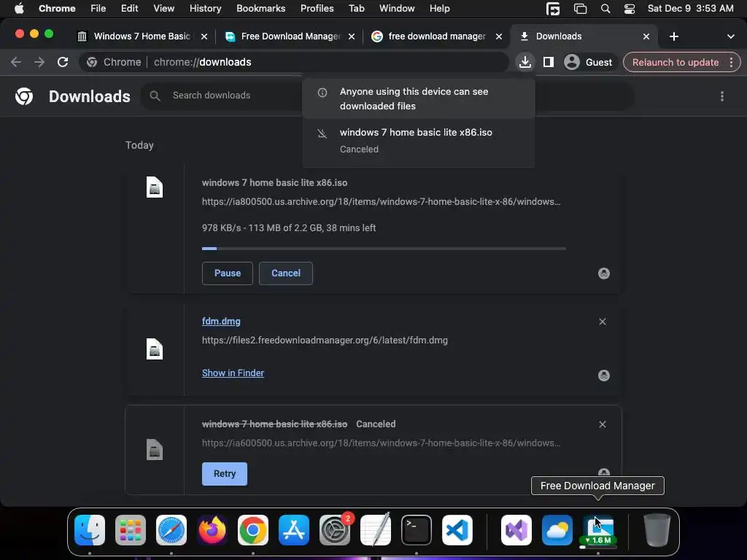Open the Apple menu
This screenshot has height=560, width=747.
coord(18,9)
